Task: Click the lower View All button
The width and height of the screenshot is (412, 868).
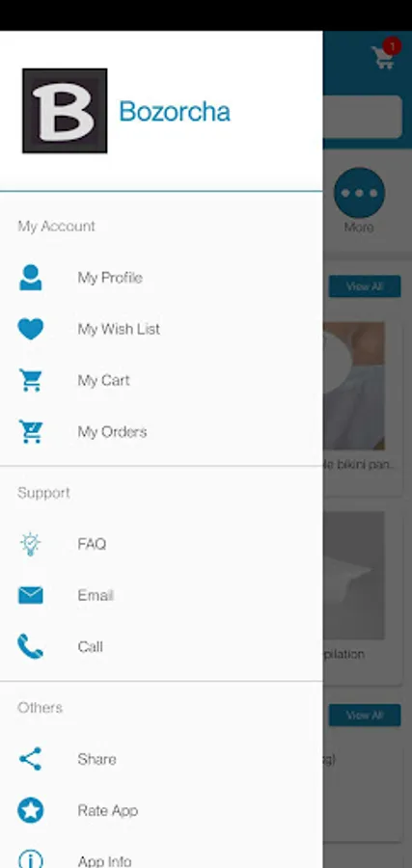Action: click(365, 715)
